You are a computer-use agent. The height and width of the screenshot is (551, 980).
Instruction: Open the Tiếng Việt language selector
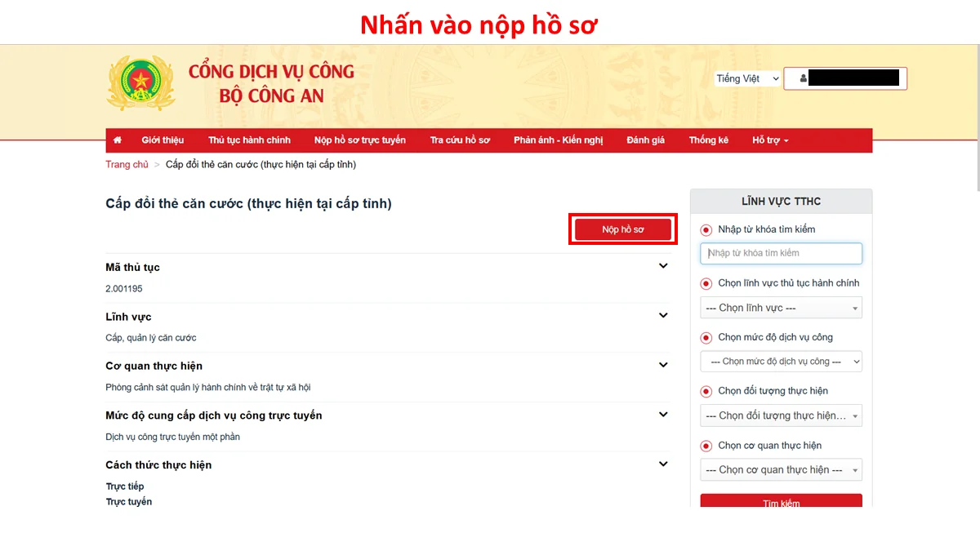pos(747,78)
